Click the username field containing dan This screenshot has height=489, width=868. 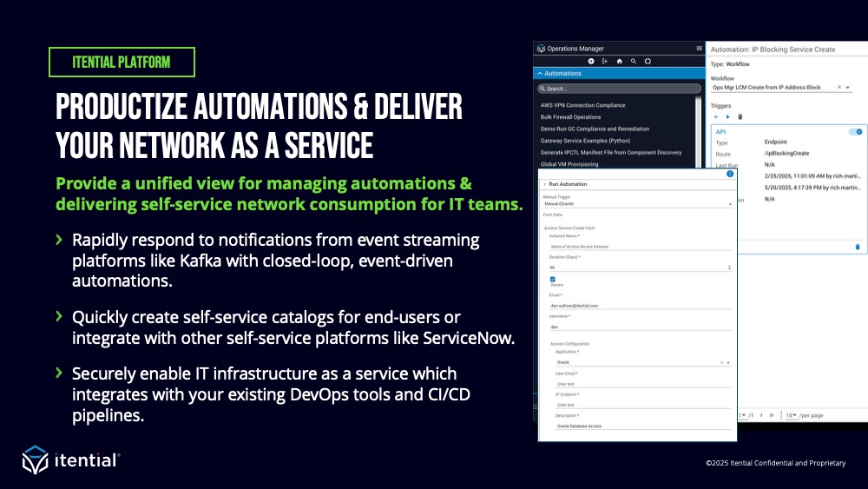[641, 327]
